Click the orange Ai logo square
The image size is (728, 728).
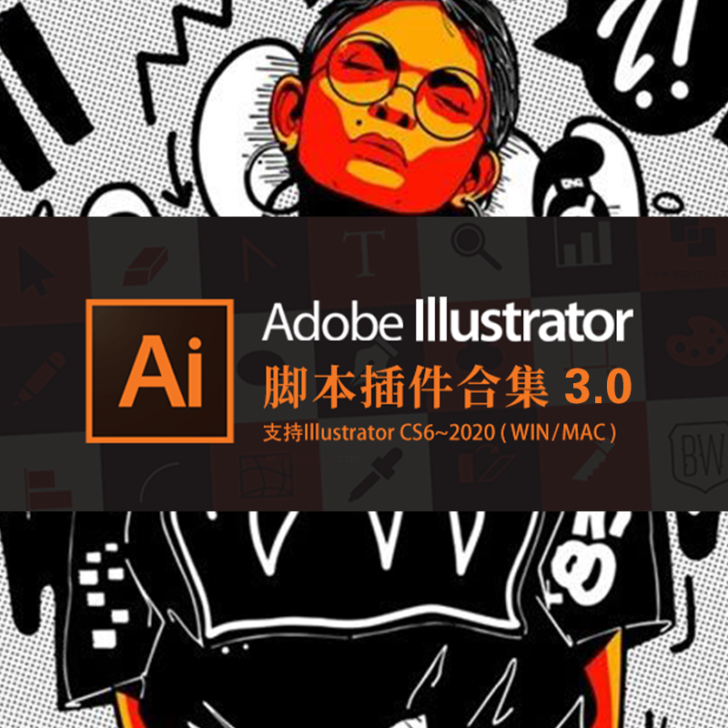pyautogui.click(x=160, y=371)
